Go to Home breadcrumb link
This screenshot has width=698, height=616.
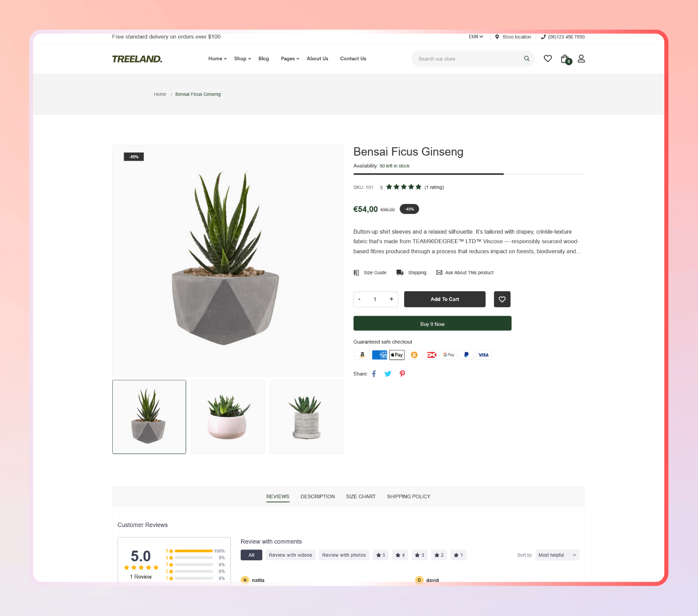coord(160,94)
